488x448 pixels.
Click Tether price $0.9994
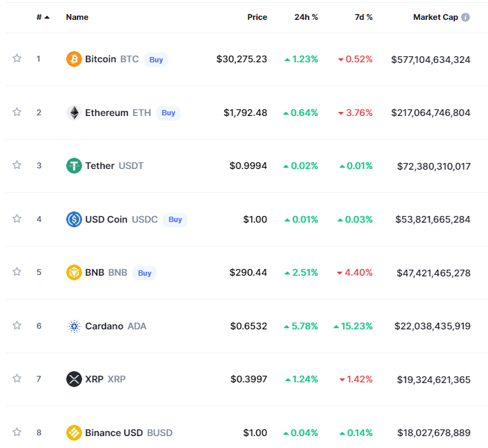tap(248, 166)
